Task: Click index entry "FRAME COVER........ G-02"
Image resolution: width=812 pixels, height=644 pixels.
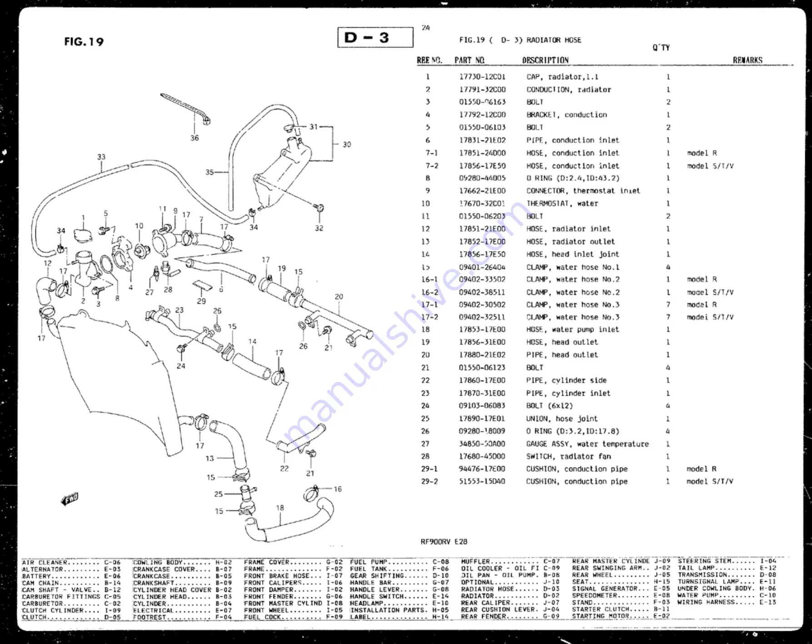Action: (294, 562)
